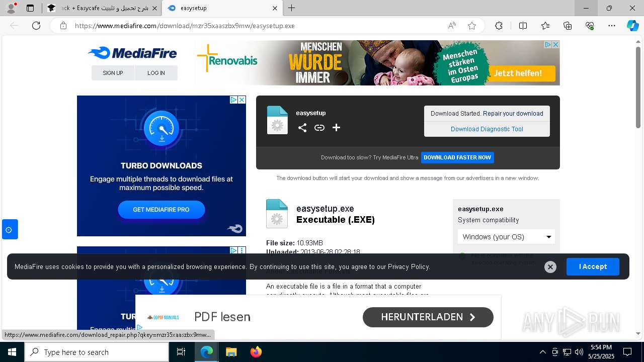
Task: Close the Renovabis banner ad X
Action: point(555,45)
